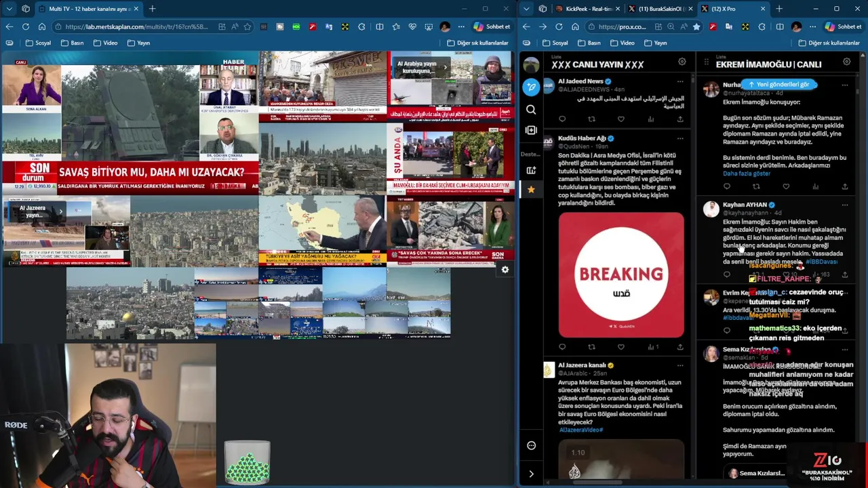
Task: Reload the Multi TV page
Action: tap(25, 26)
